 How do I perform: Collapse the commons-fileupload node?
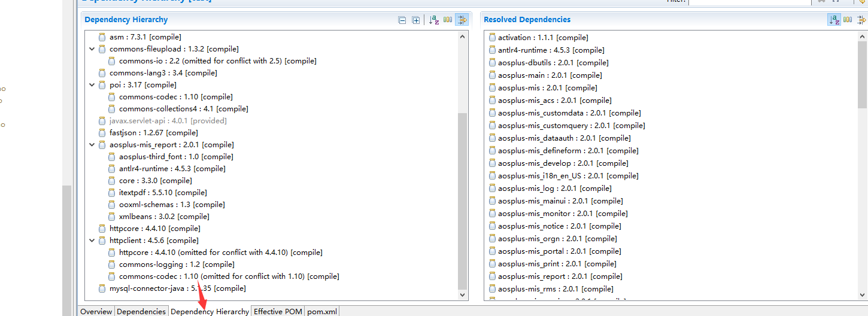pos(92,49)
